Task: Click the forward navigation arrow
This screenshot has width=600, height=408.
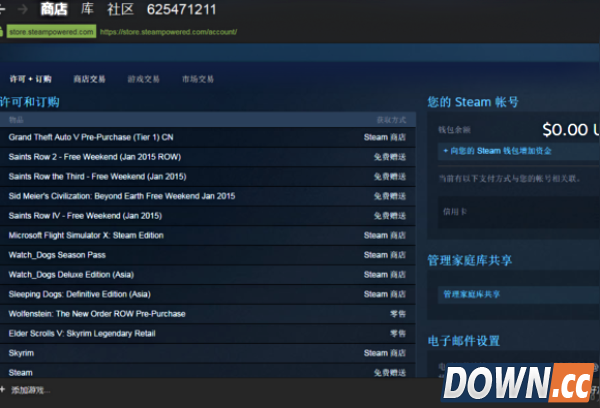Action: tap(23, 9)
